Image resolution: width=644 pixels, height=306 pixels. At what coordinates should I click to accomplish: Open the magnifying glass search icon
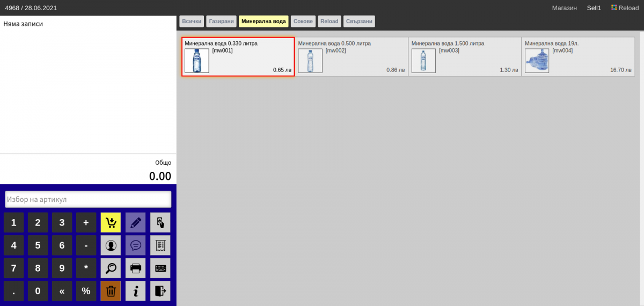[111, 268]
